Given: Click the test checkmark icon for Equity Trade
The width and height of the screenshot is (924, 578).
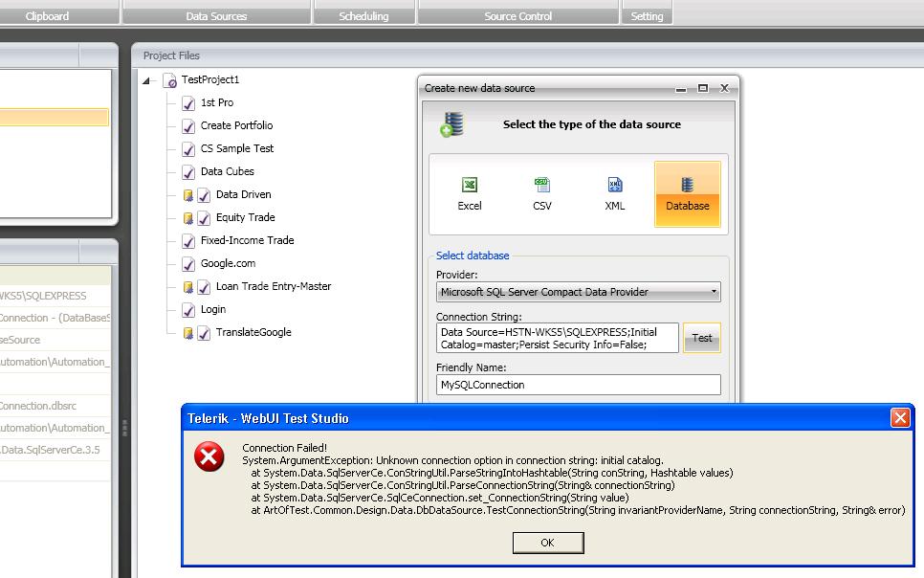Looking at the screenshot, I should tap(204, 218).
